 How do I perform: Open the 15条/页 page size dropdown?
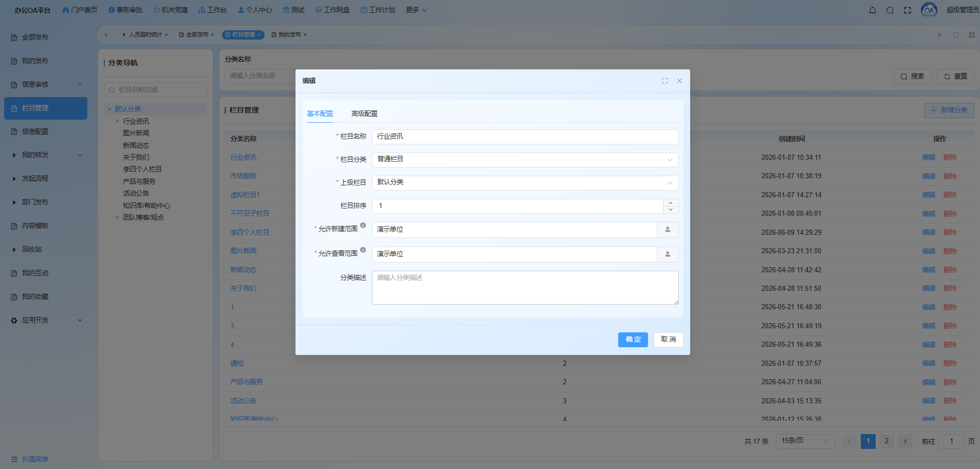coord(805,441)
